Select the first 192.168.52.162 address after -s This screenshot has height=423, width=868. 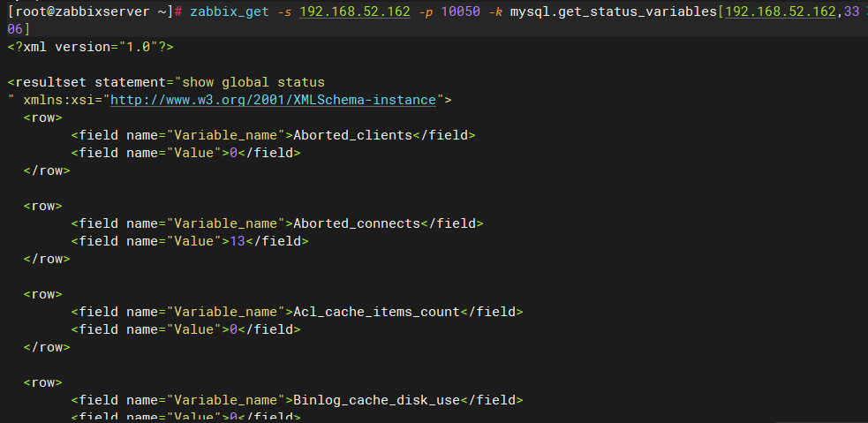(355, 11)
